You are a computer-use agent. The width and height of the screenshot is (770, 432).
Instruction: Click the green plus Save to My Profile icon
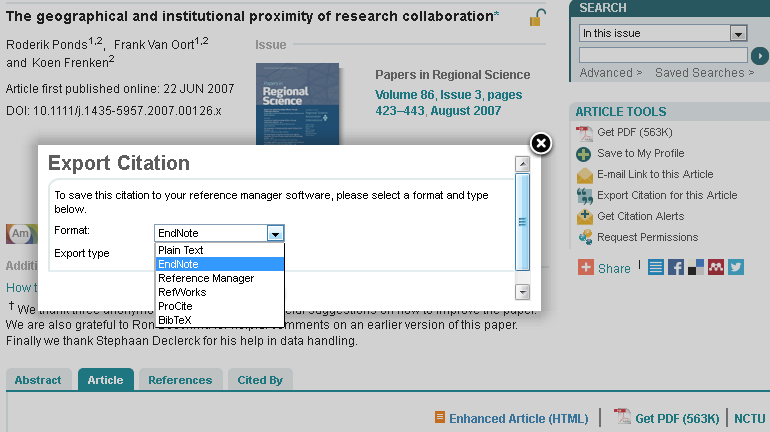583,154
